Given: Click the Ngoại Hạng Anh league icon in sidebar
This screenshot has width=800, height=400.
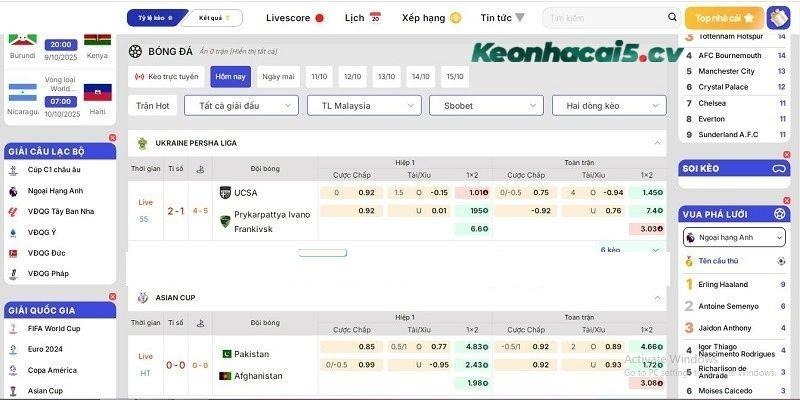Looking at the screenshot, I should click(13, 190).
